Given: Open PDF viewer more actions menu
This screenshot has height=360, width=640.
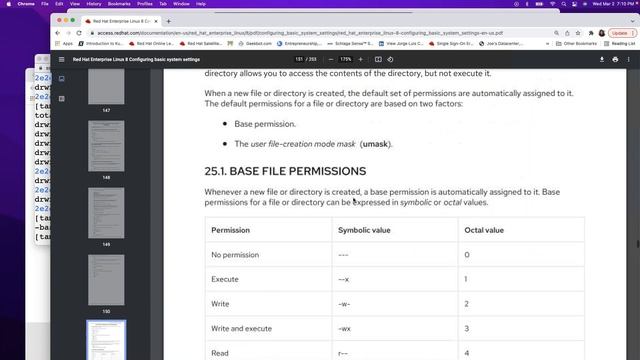Looking at the screenshot, I should 629,60.
